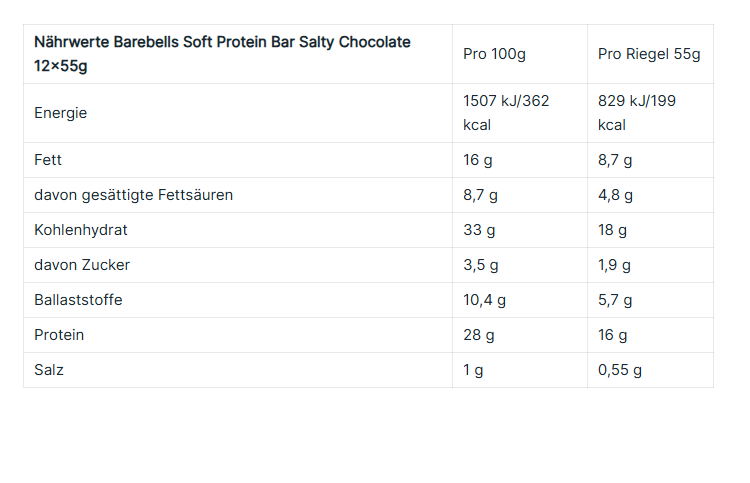Click the '1507 kJ/362 kcal' energy value
This screenshot has height=483, width=750.
[x=506, y=113]
